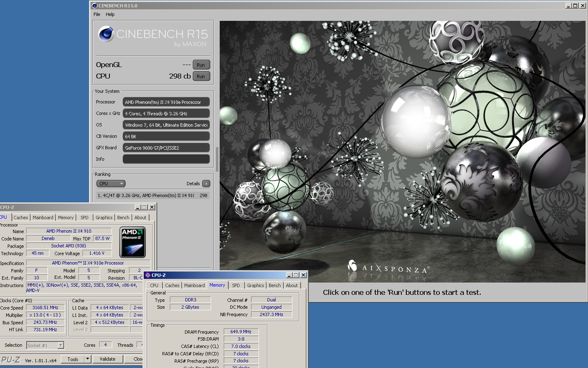Minimize the front CPU-Z window
Image resolution: width=588 pixels, height=368 pixels.
point(290,275)
